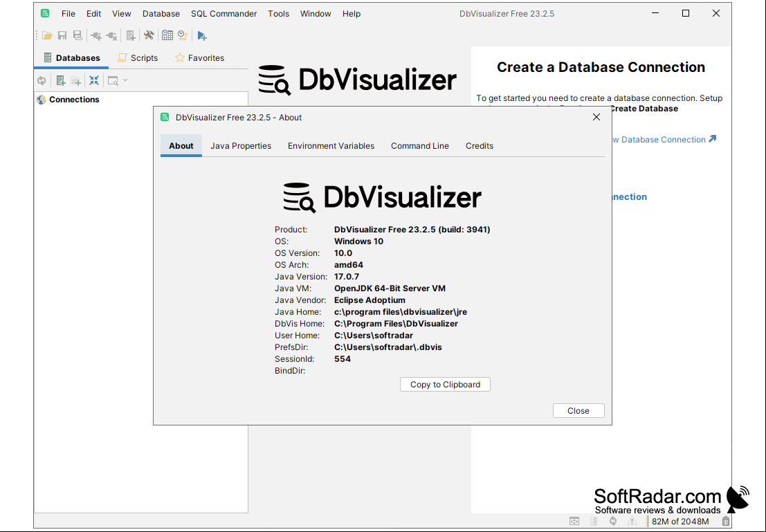
Task: Click the calendar grid with clock toolbar icon
Action: click(x=167, y=35)
